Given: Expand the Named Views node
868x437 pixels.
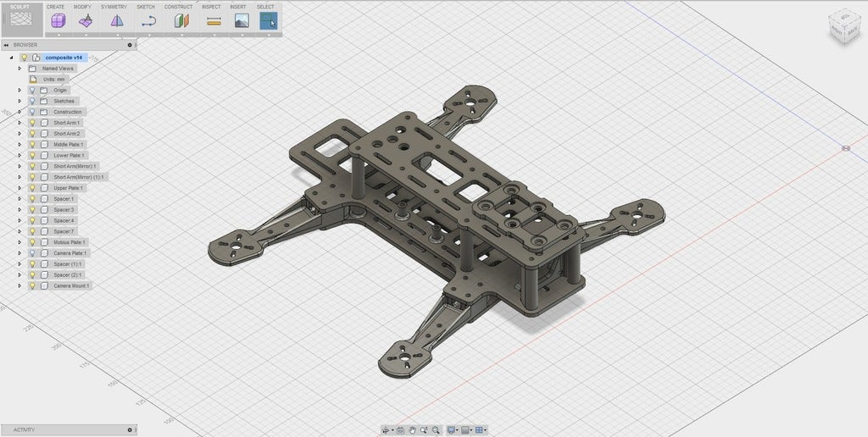Looking at the screenshot, I should point(19,69).
